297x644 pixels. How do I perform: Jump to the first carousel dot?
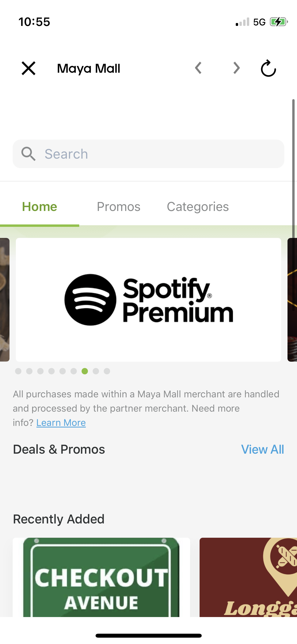pyautogui.click(x=18, y=371)
